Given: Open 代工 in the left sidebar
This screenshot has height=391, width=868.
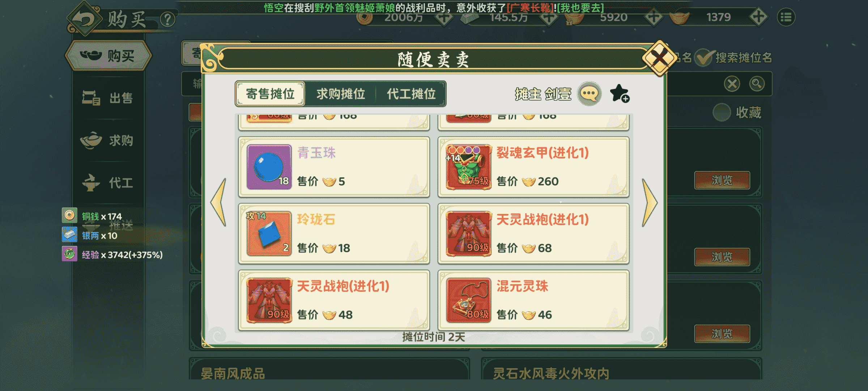Looking at the screenshot, I should [x=108, y=183].
